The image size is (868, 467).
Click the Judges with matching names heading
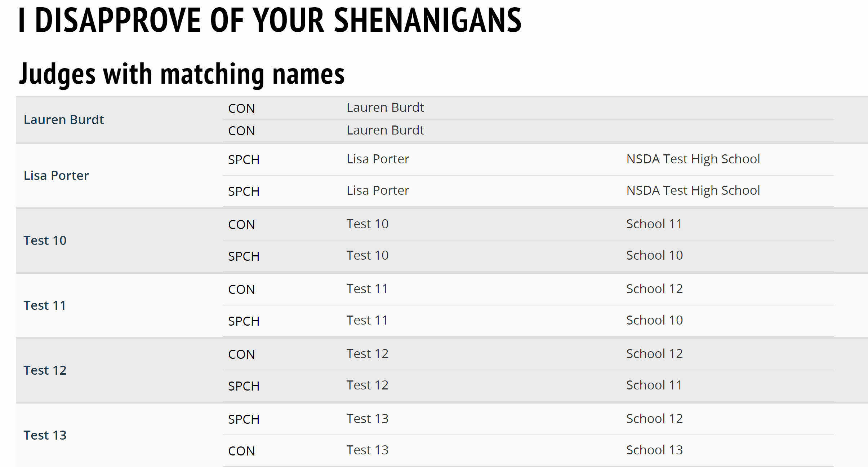182,74
